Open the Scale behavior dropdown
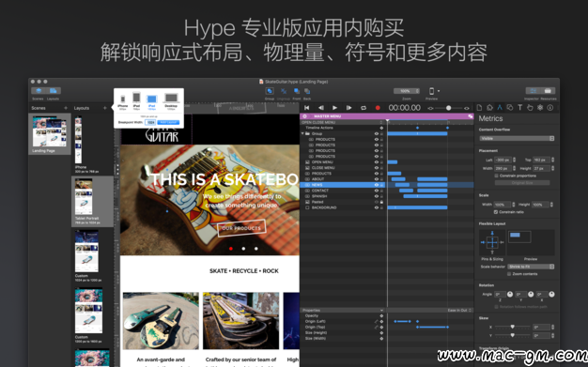The height and width of the screenshot is (367, 588). point(531,267)
